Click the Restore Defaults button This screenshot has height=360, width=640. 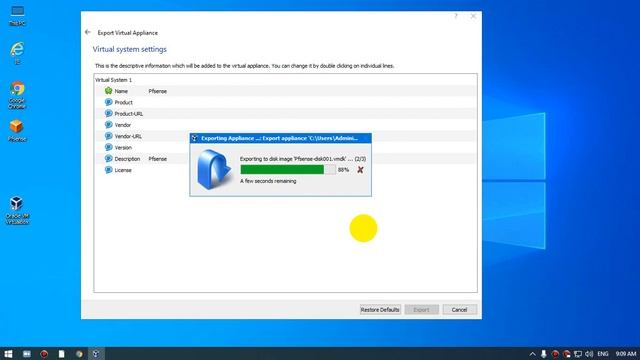pos(380,309)
